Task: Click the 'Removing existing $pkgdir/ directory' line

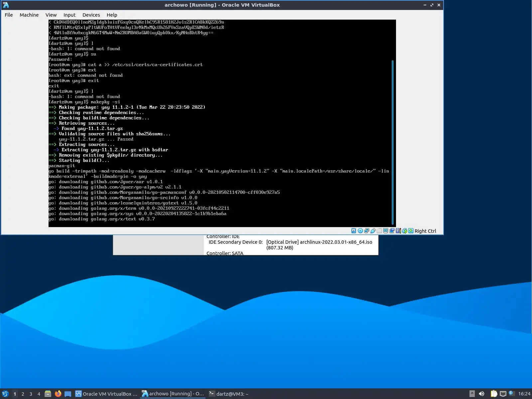Action: point(105,155)
